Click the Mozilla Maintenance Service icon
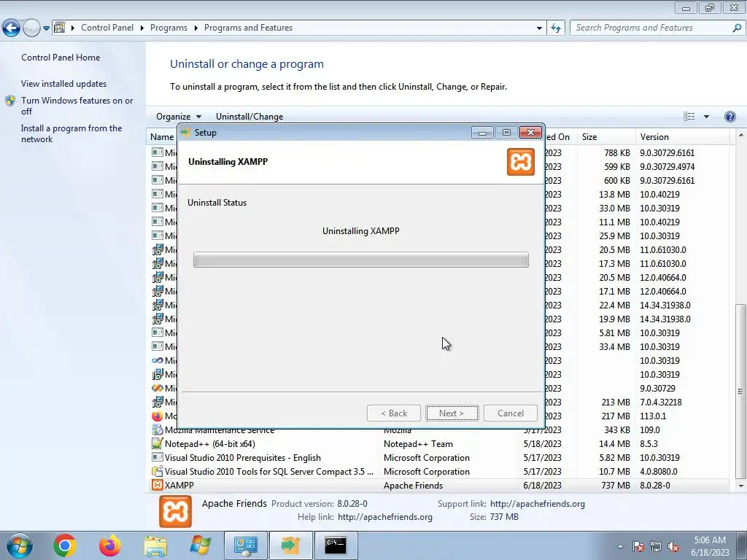 click(x=158, y=430)
